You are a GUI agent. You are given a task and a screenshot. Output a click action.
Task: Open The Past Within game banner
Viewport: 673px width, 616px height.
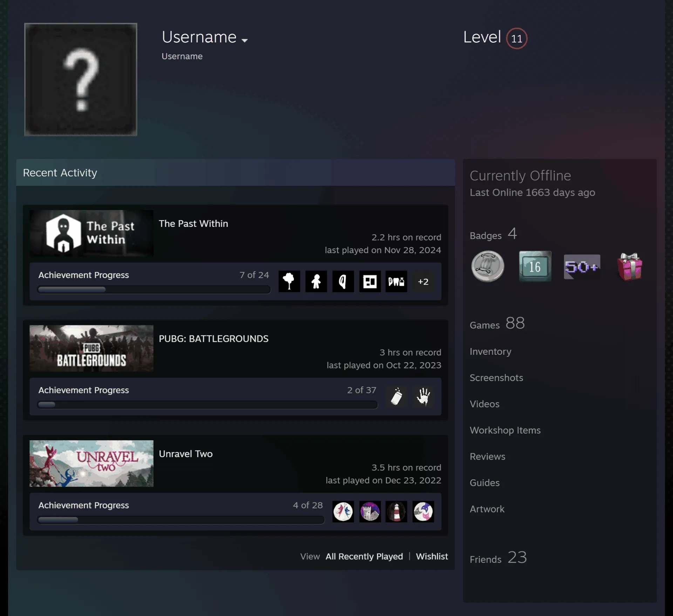tap(91, 233)
